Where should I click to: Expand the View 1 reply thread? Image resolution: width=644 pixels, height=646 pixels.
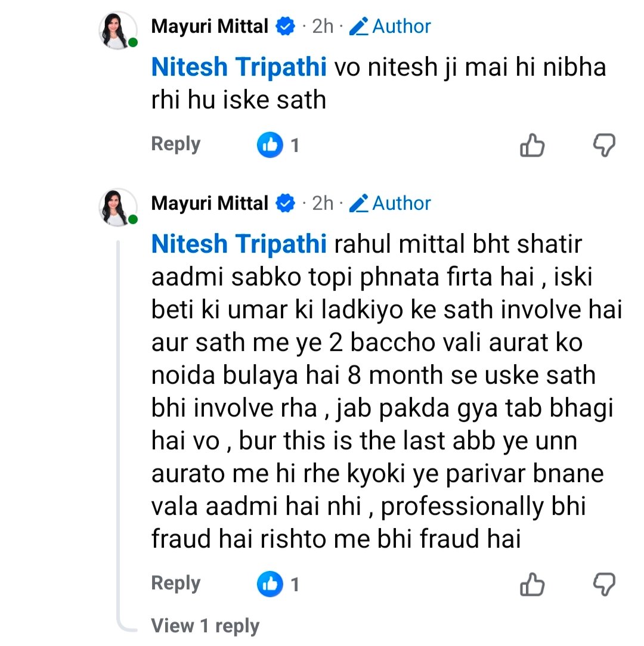205,626
